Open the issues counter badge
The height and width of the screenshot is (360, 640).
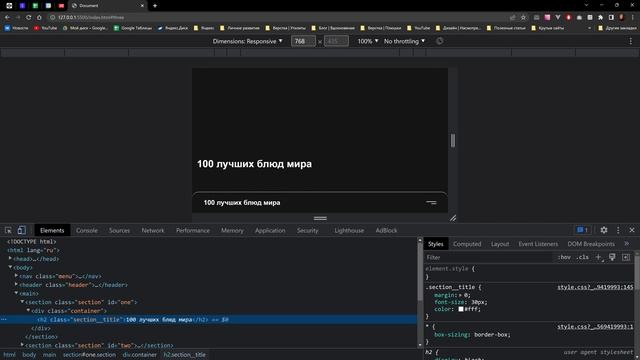[x=582, y=230]
